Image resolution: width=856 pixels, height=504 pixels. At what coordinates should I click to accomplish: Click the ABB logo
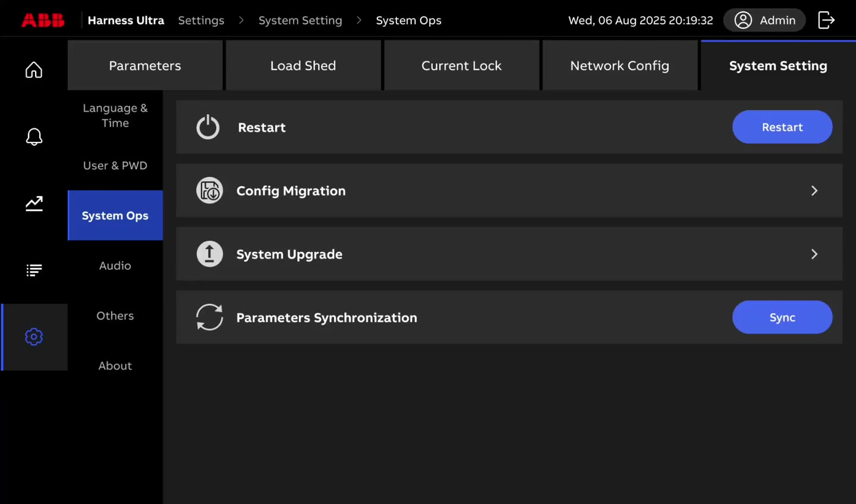(x=43, y=20)
